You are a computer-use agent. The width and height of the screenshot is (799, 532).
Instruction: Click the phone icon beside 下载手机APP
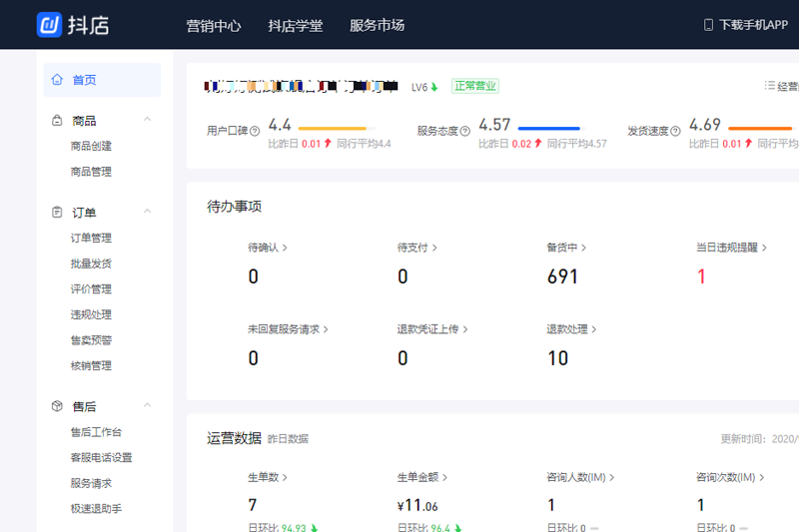coord(708,25)
